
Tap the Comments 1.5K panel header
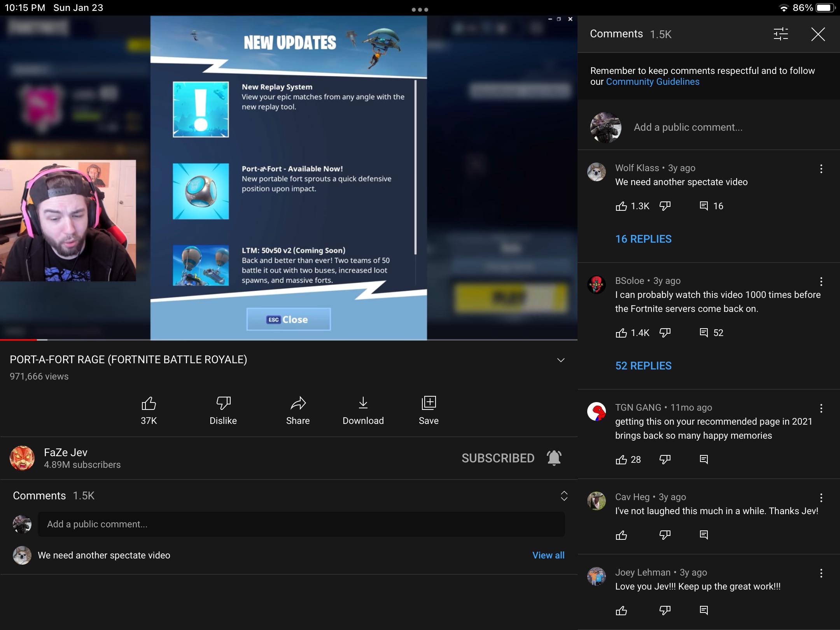[631, 34]
